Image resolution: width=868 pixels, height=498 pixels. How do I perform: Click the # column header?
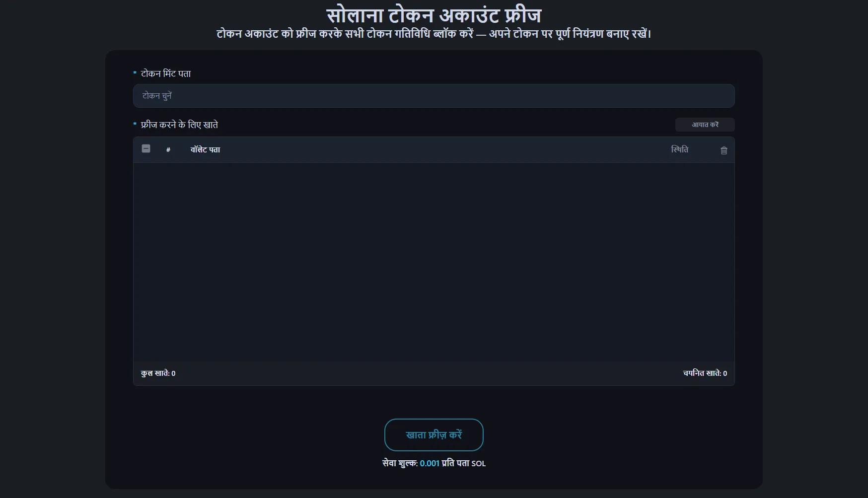[168, 150]
